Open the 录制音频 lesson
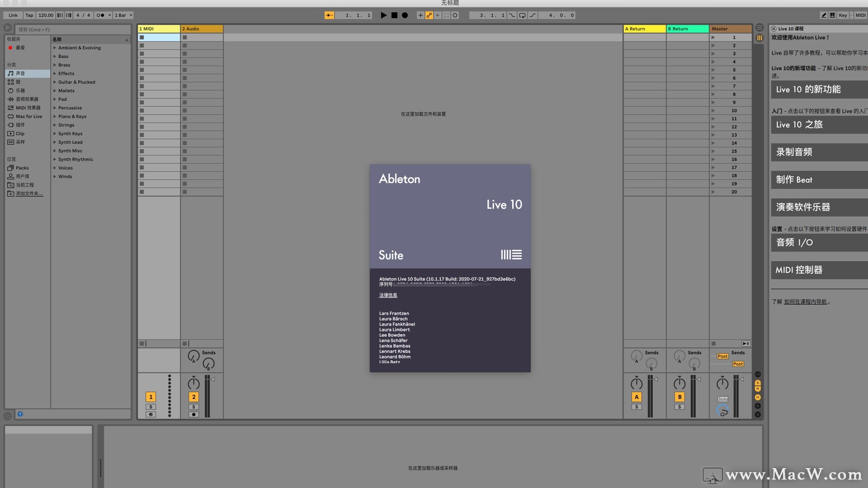The image size is (868, 488). click(819, 152)
